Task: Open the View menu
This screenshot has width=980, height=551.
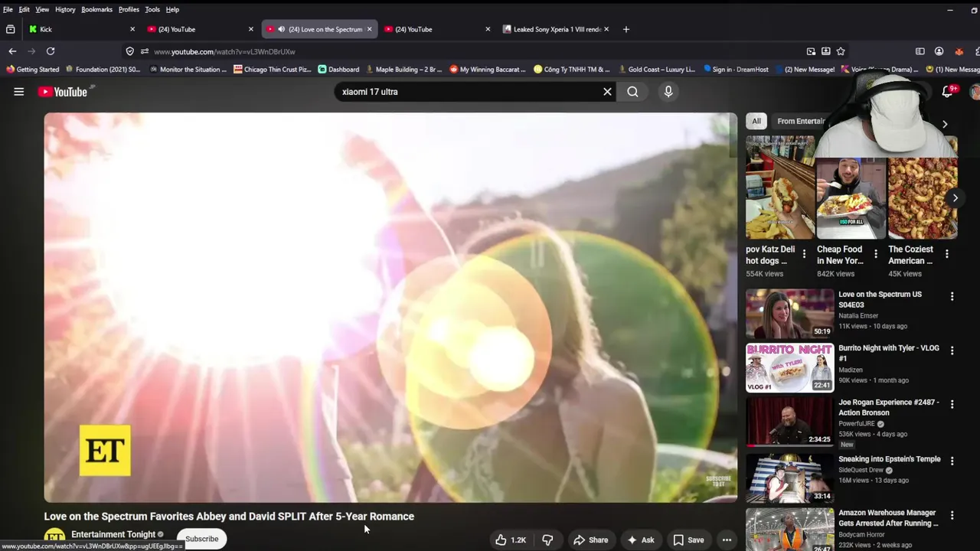Action: point(42,9)
